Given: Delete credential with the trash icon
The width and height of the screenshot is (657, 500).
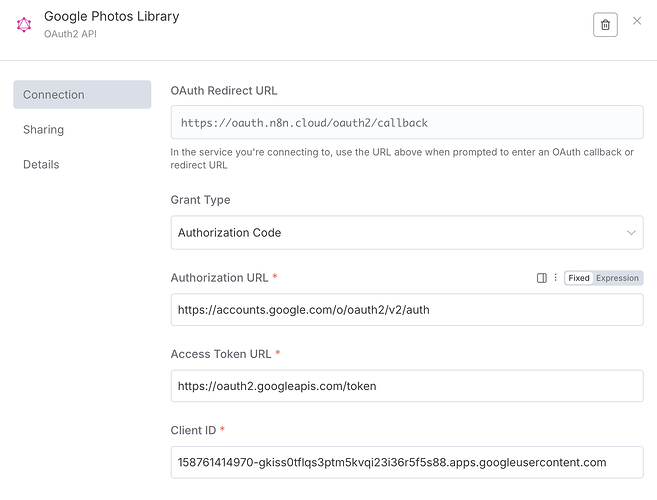Looking at the screenshot, I should click(x=605, y=25).
